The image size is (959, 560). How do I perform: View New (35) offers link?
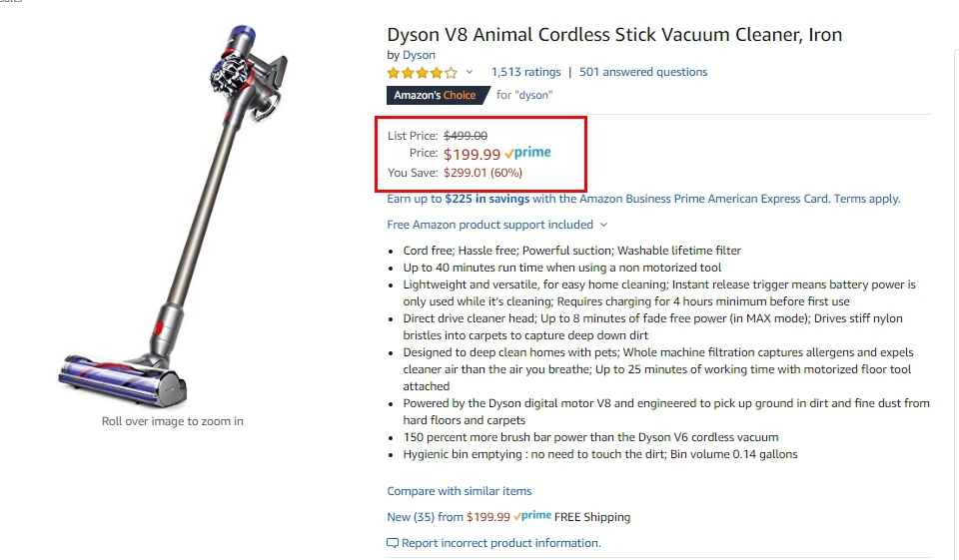coord(425,517)
